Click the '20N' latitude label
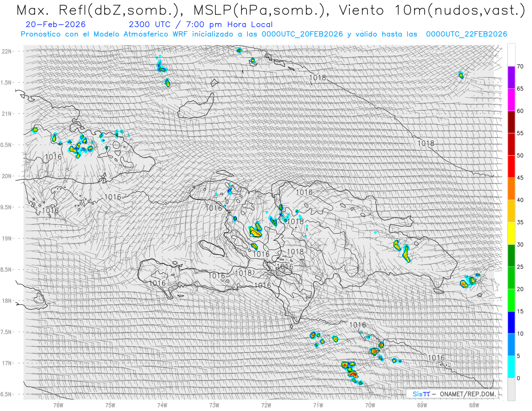This screenshot has width=532, height=411. pyautogui.click(x=8, y=176)
